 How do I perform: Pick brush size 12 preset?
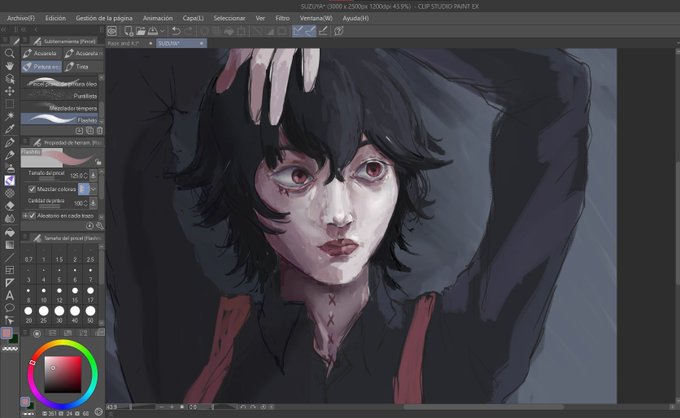pyautogui.click(x=59, y=294)
